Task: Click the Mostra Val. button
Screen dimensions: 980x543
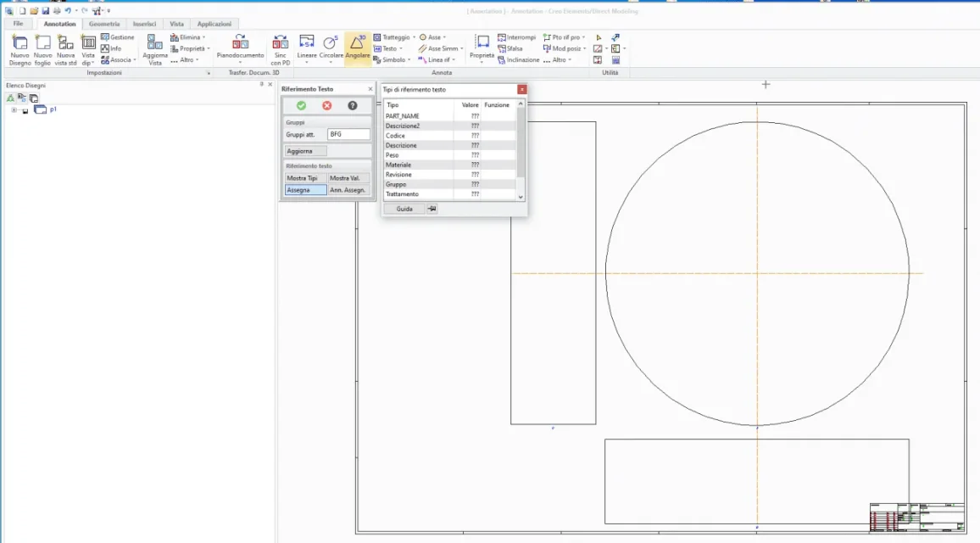Action: (349, 178)
